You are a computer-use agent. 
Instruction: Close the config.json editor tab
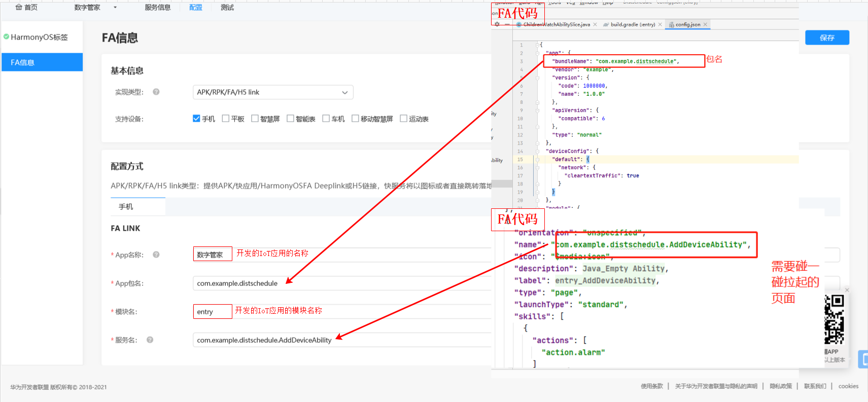click(705, 24)
